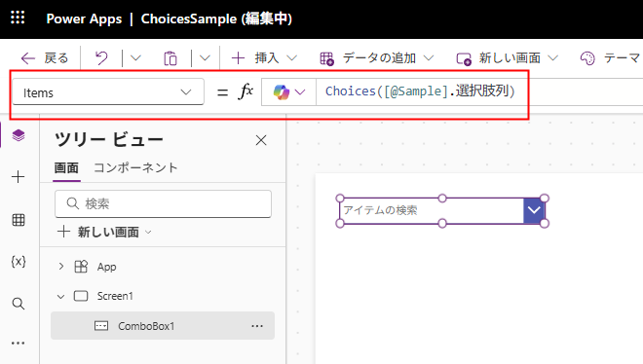
Task: Expand the App node in tree
Action: coord(61,267)
